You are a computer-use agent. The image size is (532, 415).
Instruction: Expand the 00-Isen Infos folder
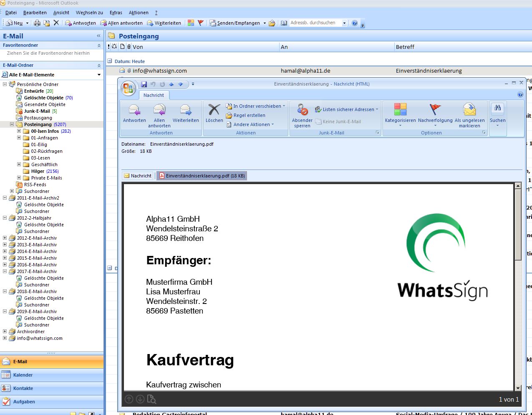pos(19,131)
